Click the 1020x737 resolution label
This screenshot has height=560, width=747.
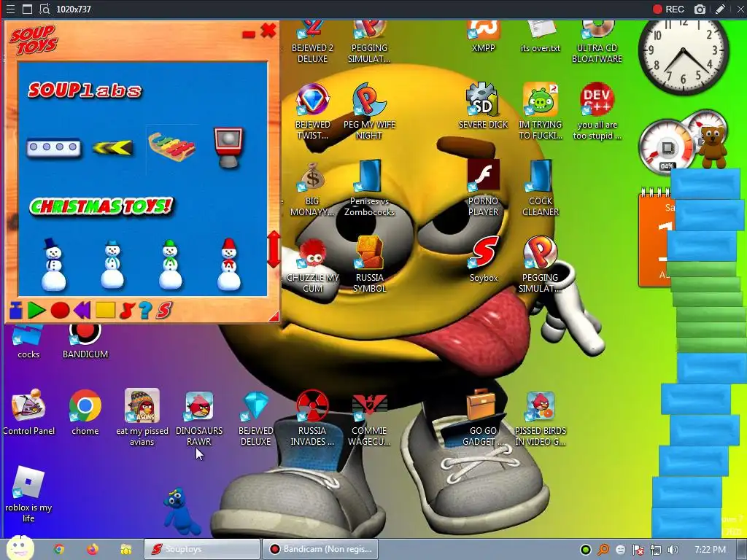click(74, 9)
